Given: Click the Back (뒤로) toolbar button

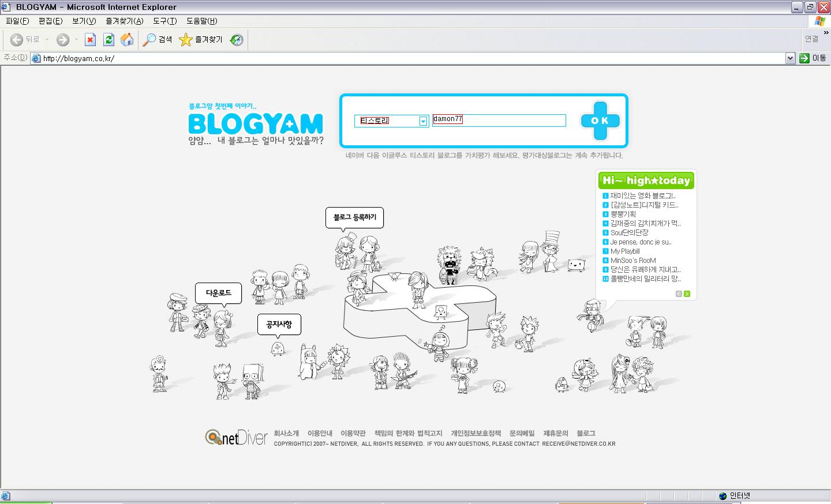Looking at the screenshot, I should pyautogui.click(x=25, y=39).
